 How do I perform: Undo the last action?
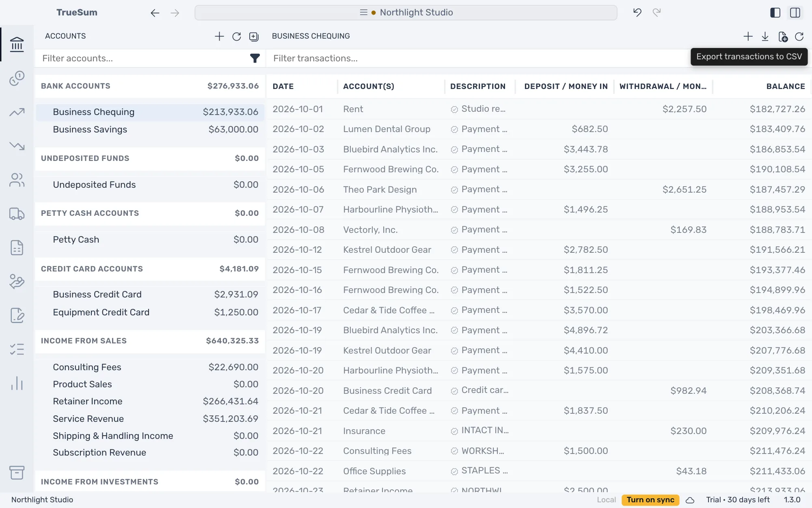pos(637,13)
